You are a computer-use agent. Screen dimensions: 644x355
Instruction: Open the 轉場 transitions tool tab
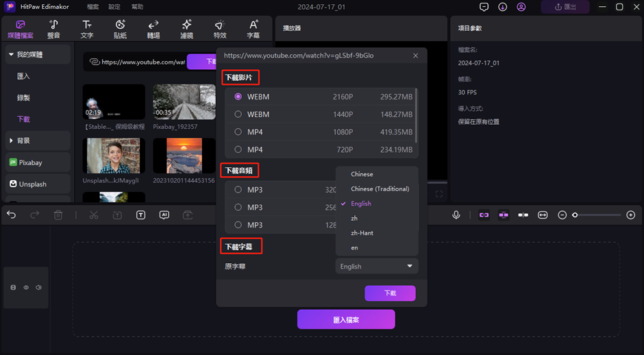153,29
